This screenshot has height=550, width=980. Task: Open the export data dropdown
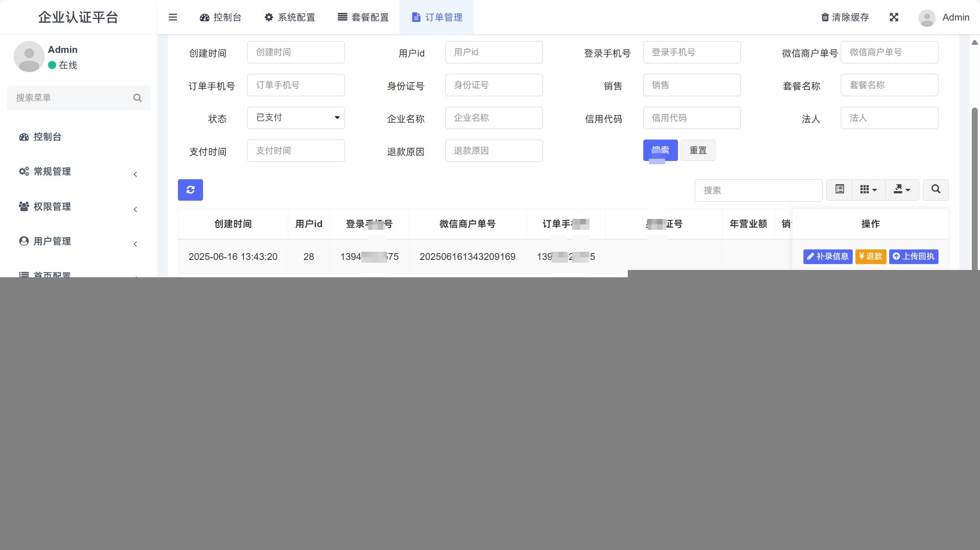[902, 189]
